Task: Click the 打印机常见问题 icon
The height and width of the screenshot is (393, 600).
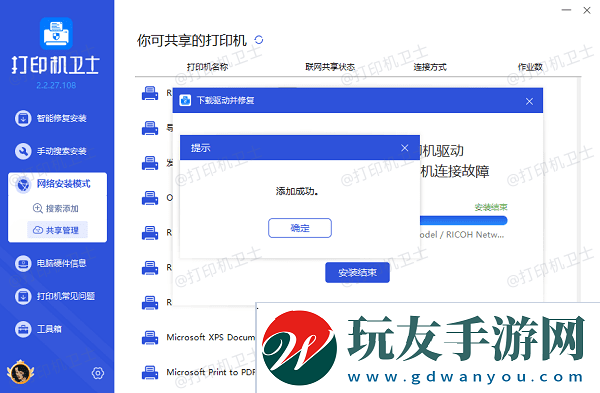Action: pyautogui.click(x=23, y=296)
